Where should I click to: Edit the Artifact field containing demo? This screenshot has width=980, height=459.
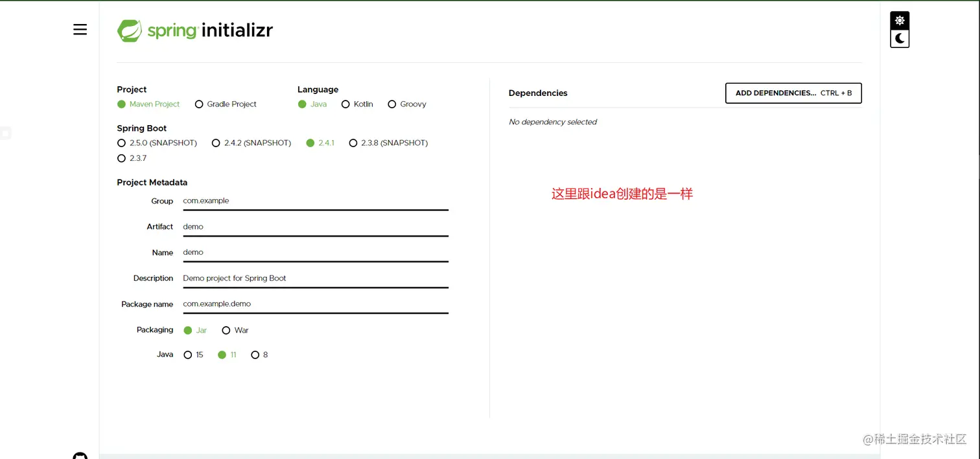coord(316,227)
